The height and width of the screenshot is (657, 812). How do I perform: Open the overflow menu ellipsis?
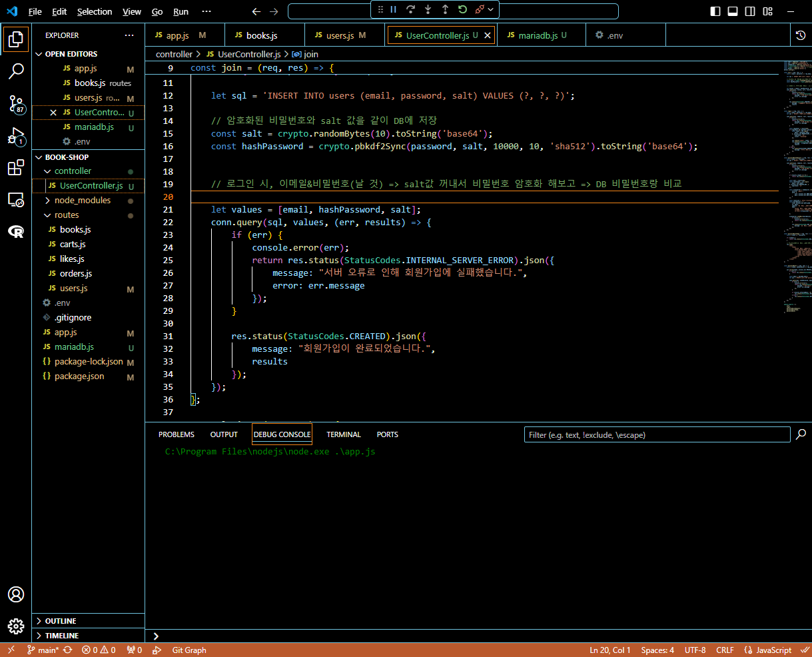pos(206,11)
